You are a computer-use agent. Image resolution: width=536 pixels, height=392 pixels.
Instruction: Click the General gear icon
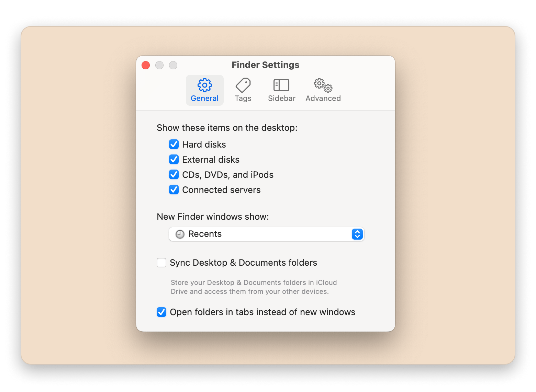point(204,85)
